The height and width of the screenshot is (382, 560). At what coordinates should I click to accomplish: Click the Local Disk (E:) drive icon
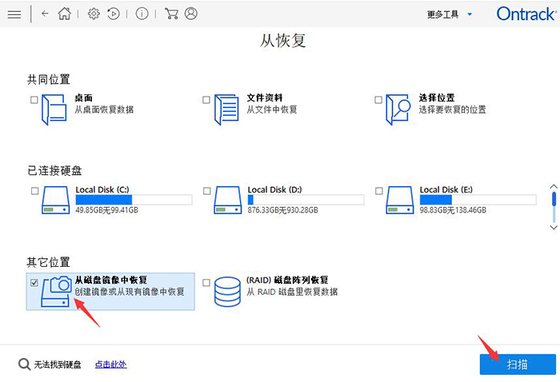tap(400, 200)
